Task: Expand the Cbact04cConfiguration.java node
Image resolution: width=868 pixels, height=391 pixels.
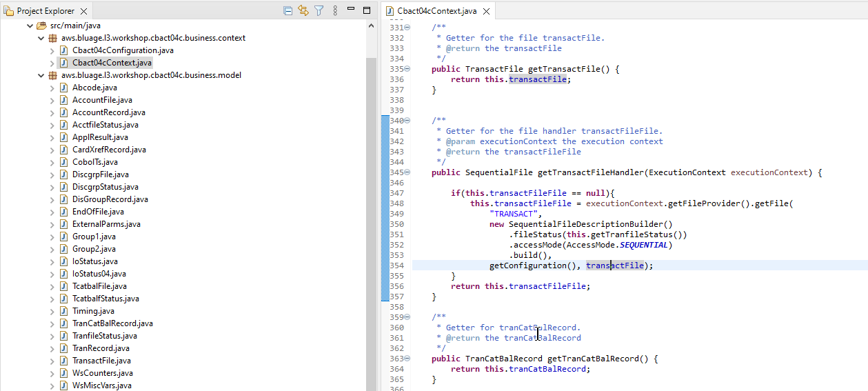Action: click(x=52, y=50)
